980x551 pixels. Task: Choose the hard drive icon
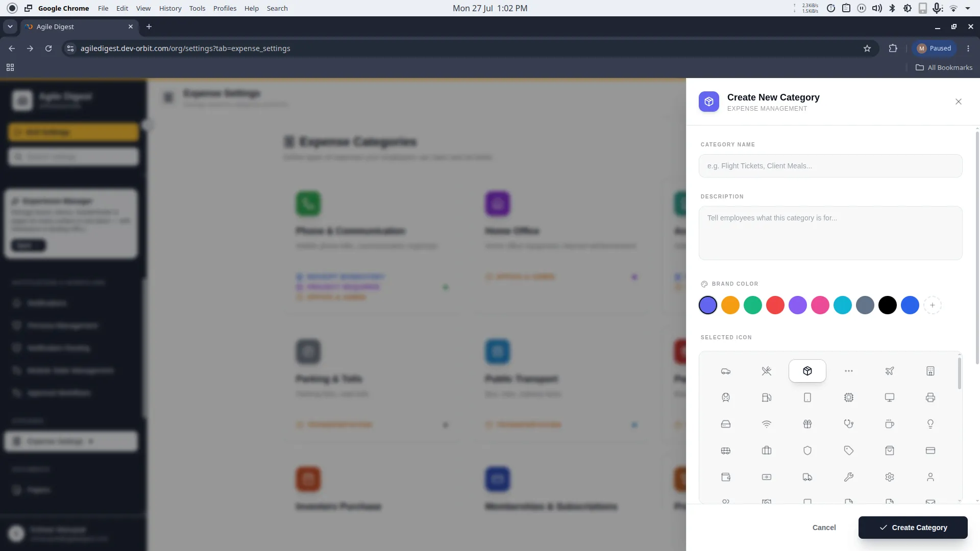click(x=725, y=424)
